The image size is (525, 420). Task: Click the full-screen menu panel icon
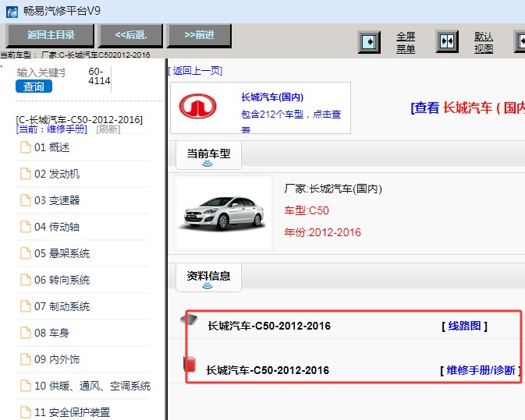click(369, 42)
